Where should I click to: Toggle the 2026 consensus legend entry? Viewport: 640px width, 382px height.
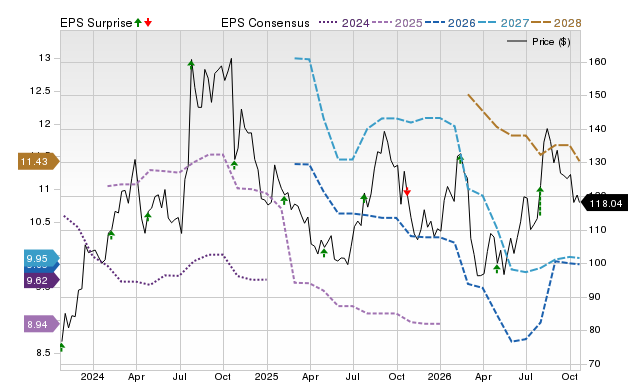[450, 23]
